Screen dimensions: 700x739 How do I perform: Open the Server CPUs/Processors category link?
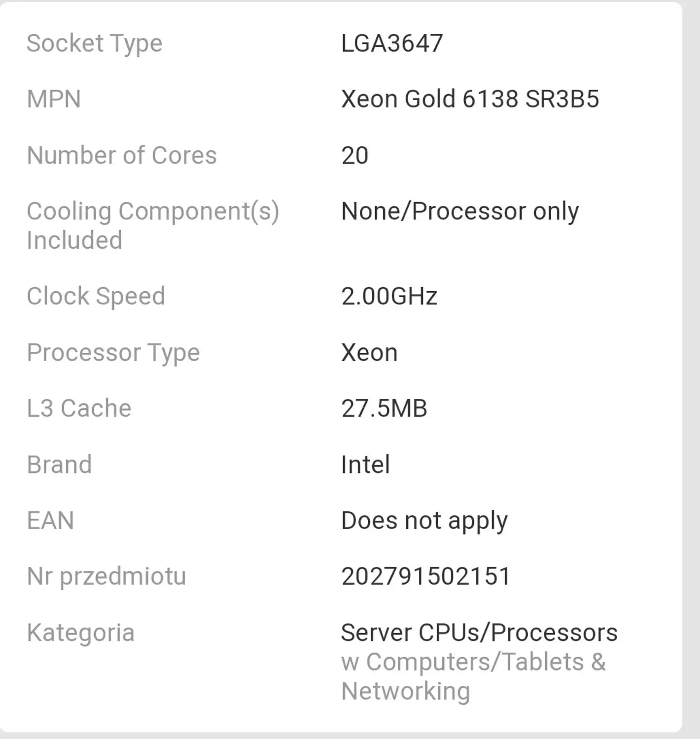tap(479, 633)
